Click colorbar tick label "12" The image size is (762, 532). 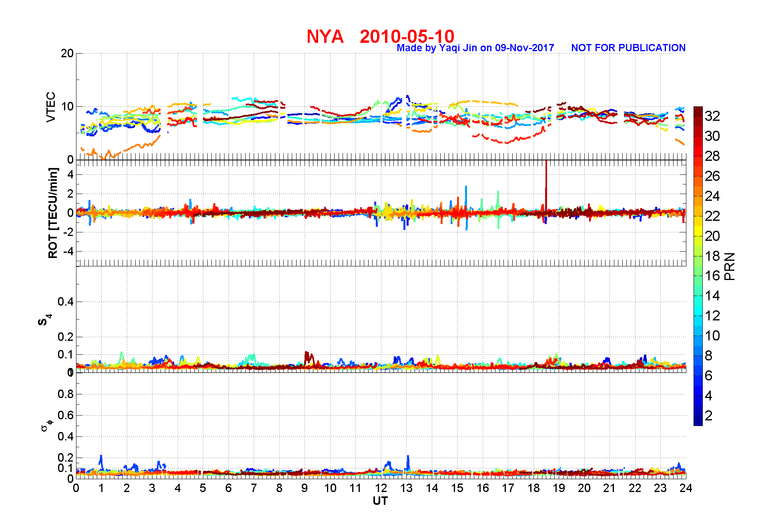(712, 316)
